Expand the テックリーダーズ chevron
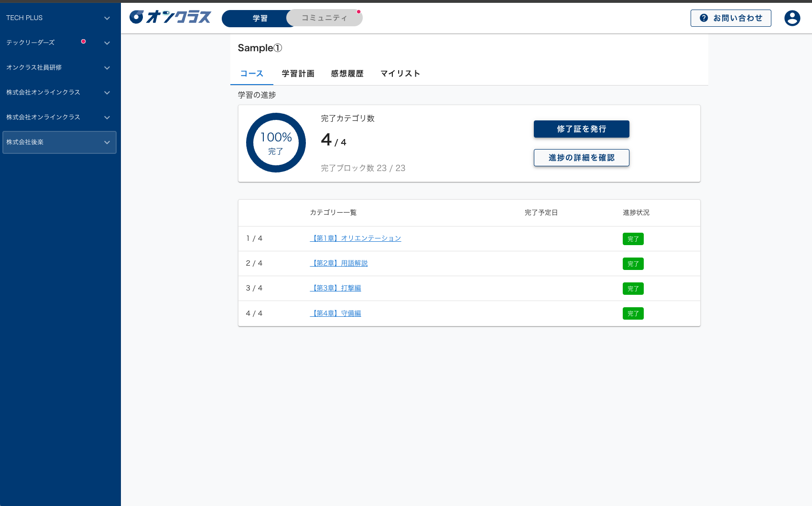The image size is (812, 506). [107, 43]
